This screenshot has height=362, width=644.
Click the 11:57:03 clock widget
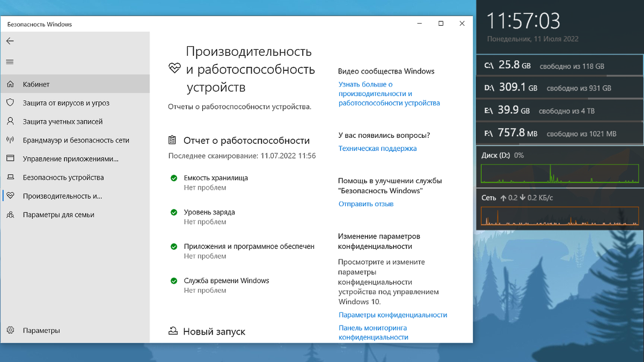click(x=523, y=21)
